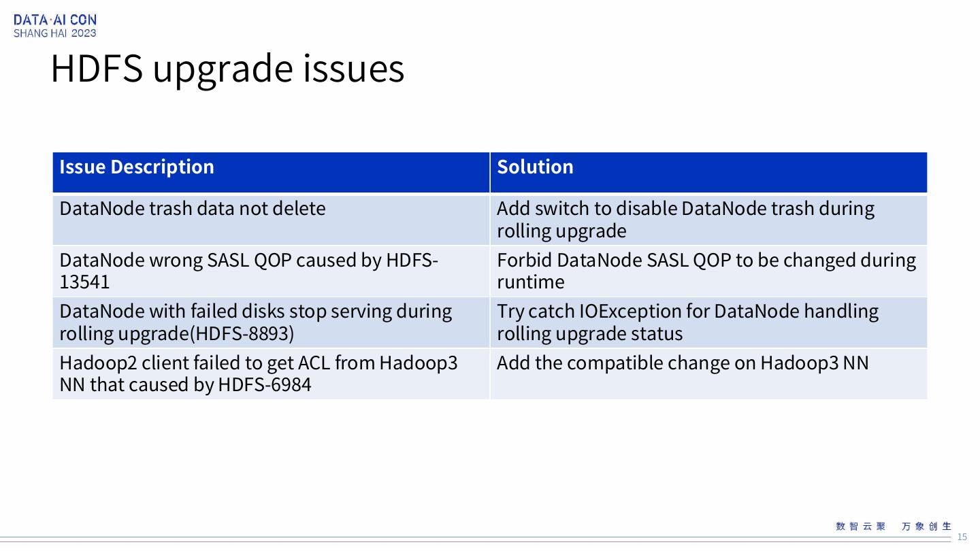Select the Hadoop2 client failed ACL issue cell
This screenshot has height=551, width=980.
pyautogui.click(x=259, y=373)
